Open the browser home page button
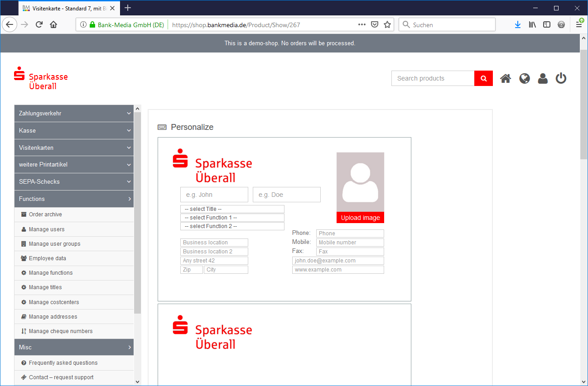The height and width of the screenshot is (386, 588). [53, 25]
